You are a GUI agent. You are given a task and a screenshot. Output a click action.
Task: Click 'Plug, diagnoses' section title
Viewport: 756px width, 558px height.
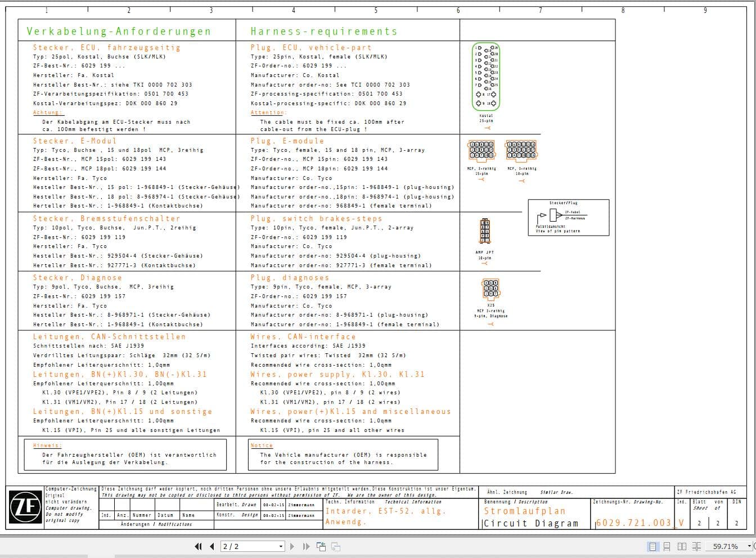click(x=290, y=278)
